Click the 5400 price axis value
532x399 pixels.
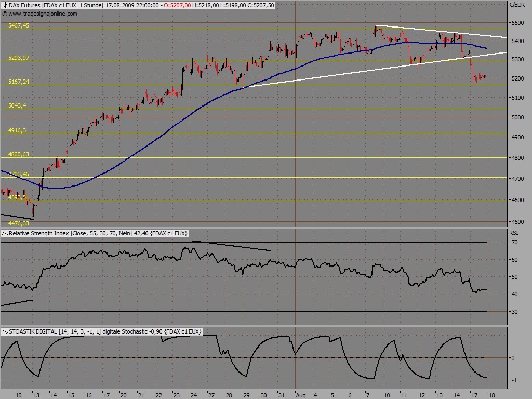[518, 41]
